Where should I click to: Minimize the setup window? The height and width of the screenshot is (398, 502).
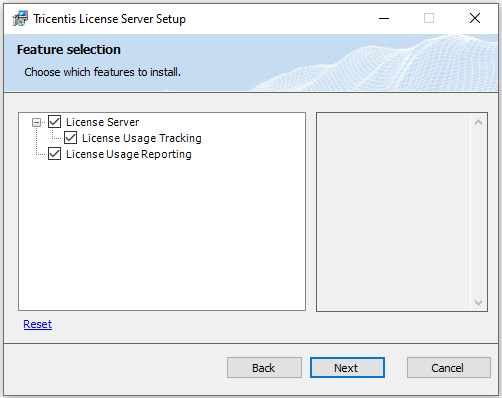coord(384,18)
